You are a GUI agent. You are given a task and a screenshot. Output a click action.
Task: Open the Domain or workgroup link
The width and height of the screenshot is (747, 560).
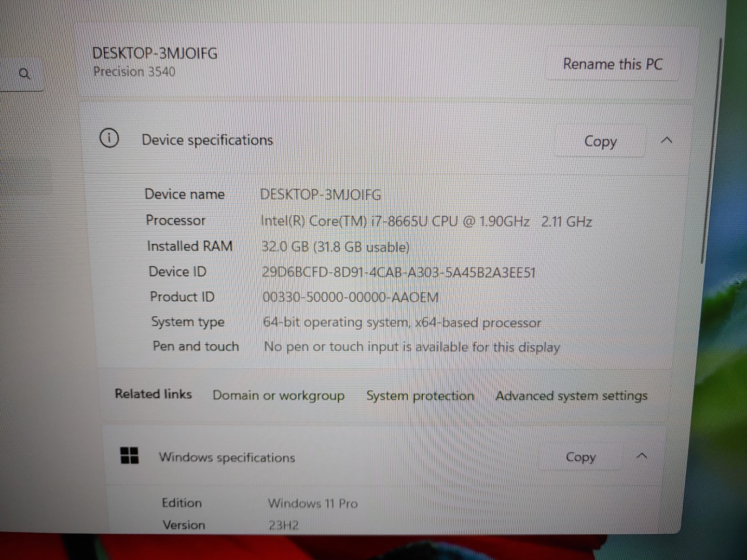tap(279, 396)
